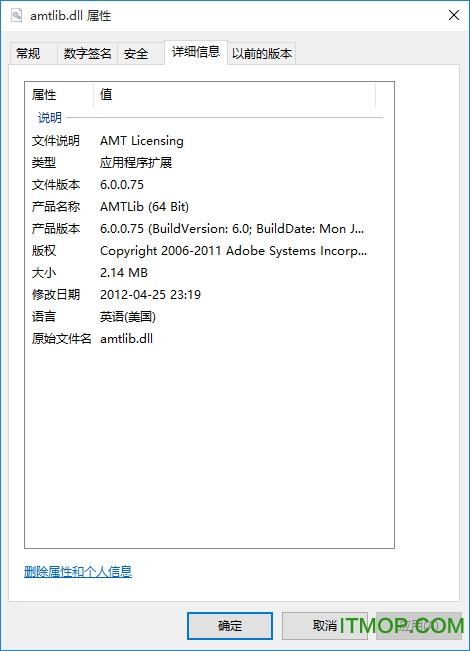This screenshot has height=651, width=470.
Task: Click the amtlib.dll file icon in title bar
Action: pyautogui.click(x=17, y=16)
